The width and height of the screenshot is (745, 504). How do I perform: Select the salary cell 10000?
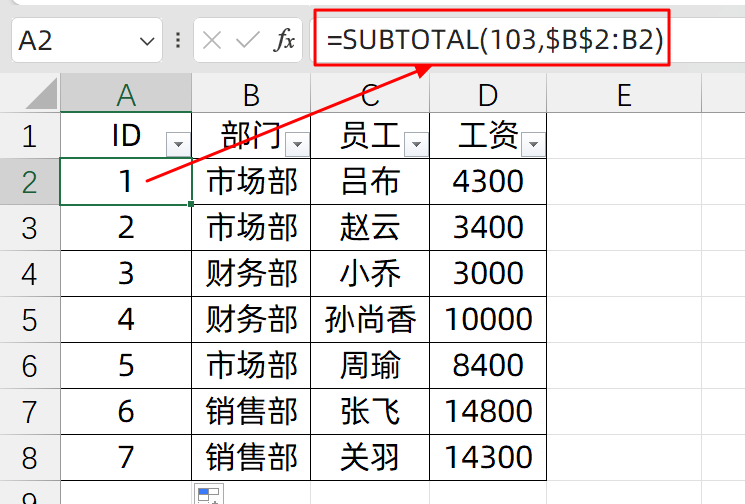coord(488,320)
